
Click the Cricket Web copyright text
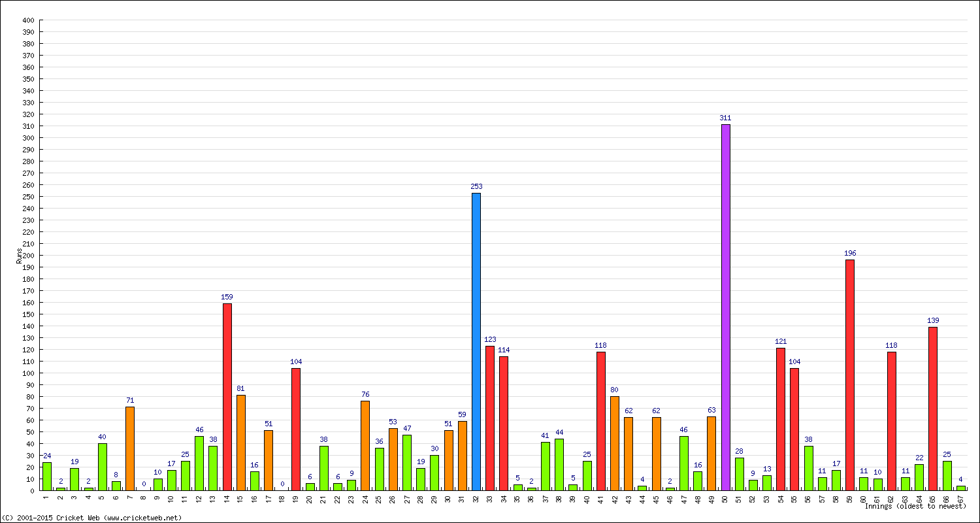coord(92,518)
